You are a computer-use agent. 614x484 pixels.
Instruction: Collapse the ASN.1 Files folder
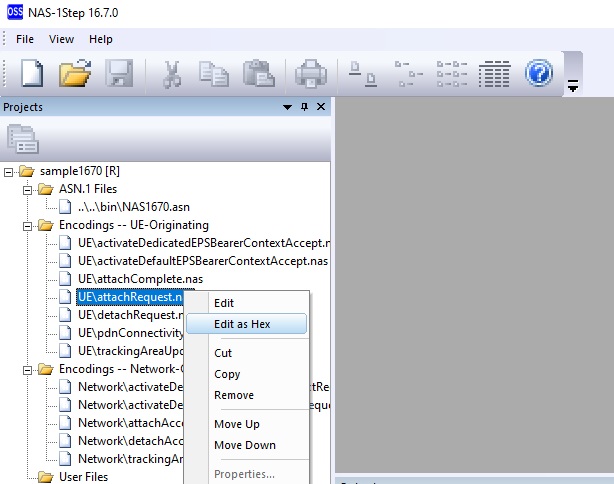click(x=27, y=190)
